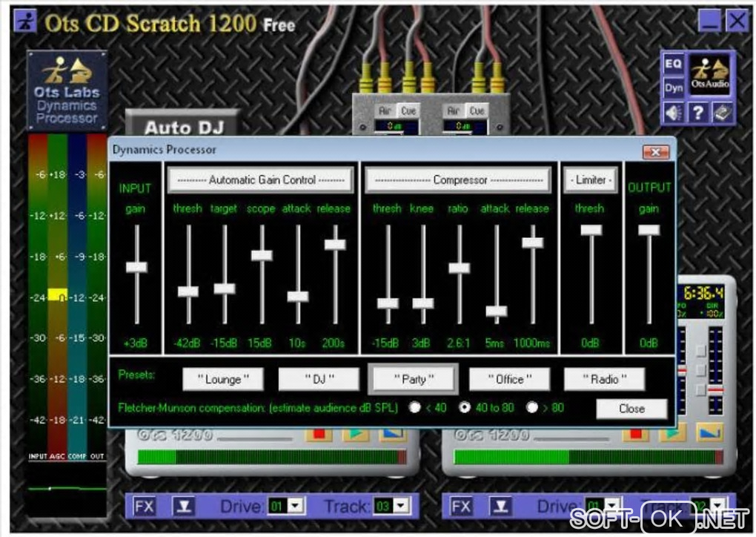
Task: Click the Close button in Dynamics Processor
Action: pos(631,409)
